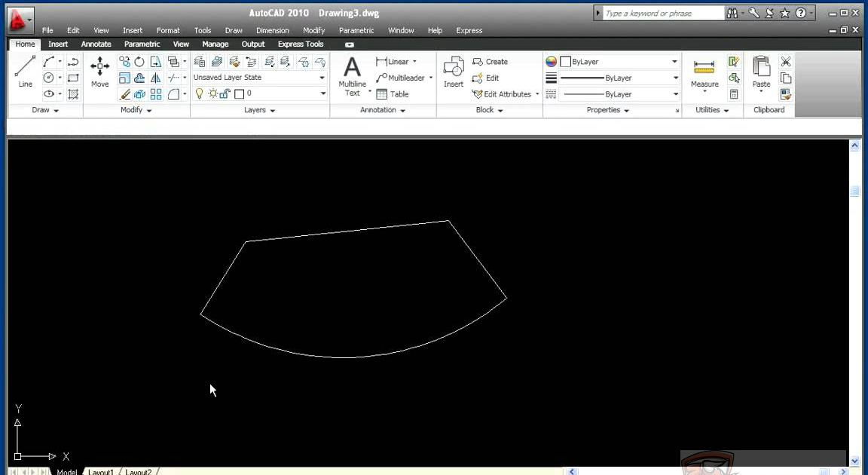The height and width of the screenshot is (475, 868).
Task: Toggle the ribbon minimize button beside Express Tools
Action: click(350, 44)
